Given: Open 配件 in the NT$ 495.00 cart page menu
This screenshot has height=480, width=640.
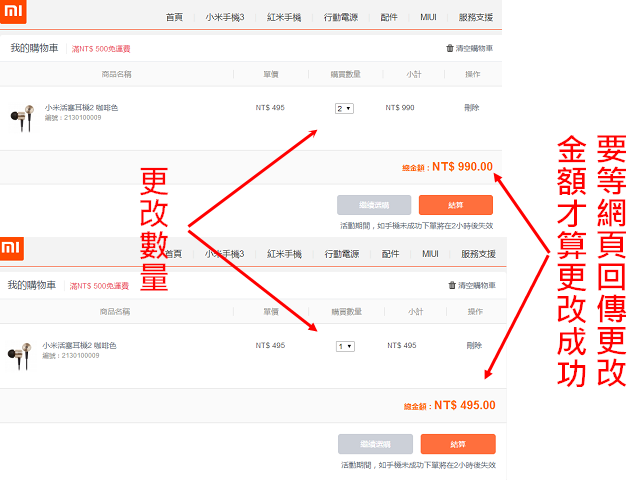Looking at the screenshot, I should (x=390, y=254).
